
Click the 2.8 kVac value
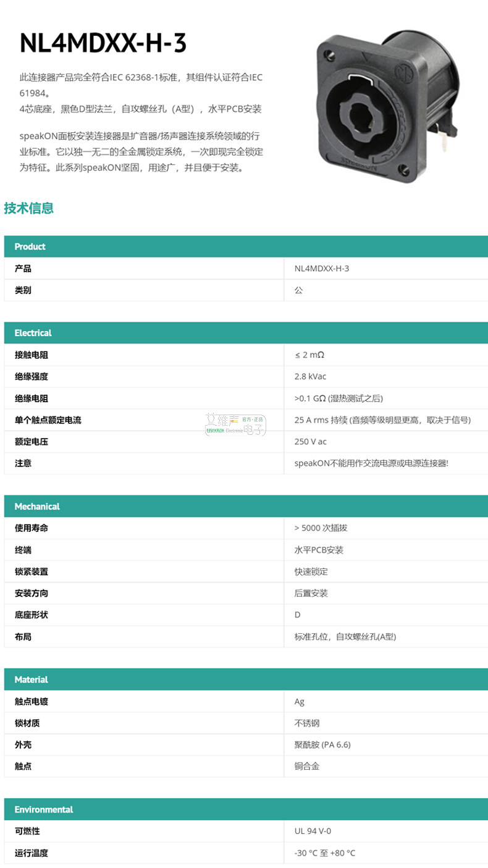tap(311, 377)
